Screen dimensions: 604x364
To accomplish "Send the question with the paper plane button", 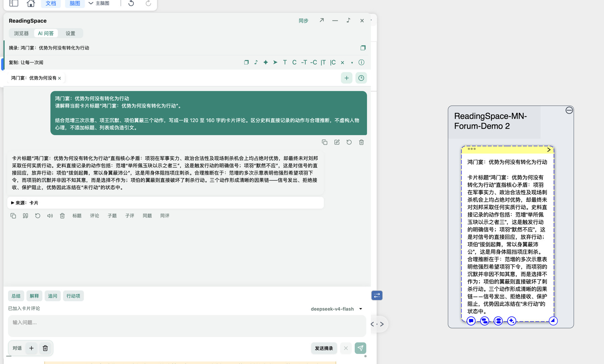I will (x=360, y=348).
